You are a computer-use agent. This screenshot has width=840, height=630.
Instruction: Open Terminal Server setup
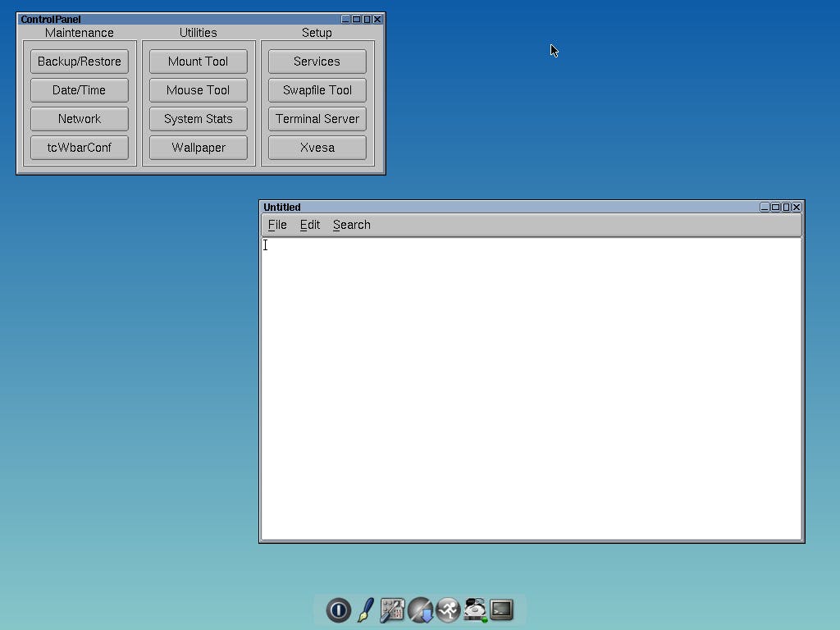click(317, 119)
